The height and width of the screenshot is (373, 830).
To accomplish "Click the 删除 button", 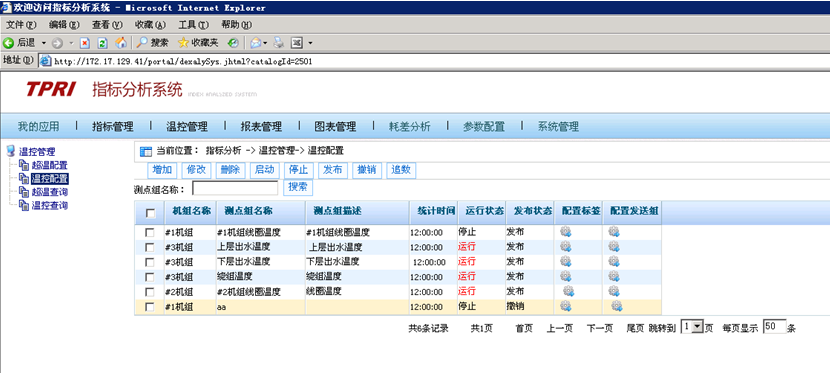I will pyautogui.click(x=231, y=170).
